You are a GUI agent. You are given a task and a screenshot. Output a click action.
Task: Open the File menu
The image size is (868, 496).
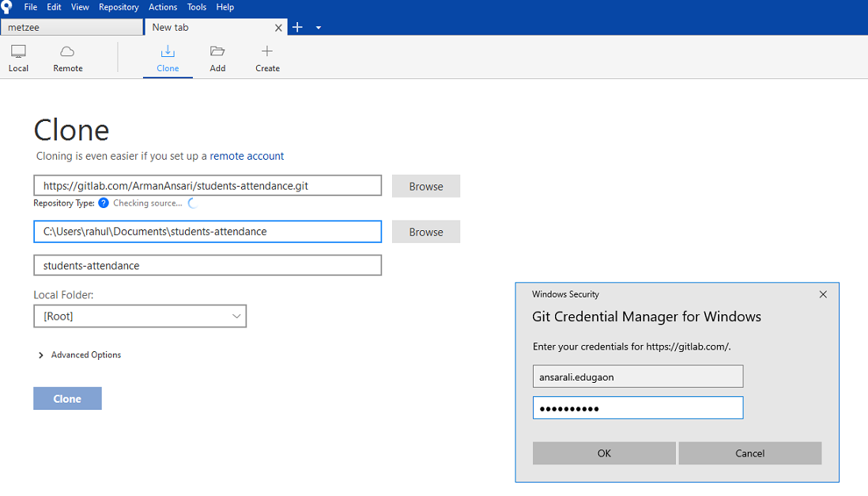click(x=31, y=7)
